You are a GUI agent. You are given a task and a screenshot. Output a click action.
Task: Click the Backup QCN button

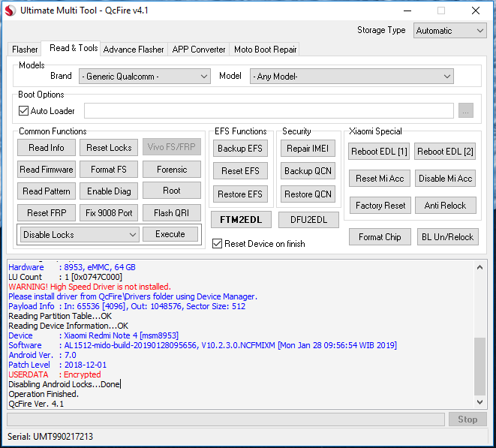[x=308, y=171]
